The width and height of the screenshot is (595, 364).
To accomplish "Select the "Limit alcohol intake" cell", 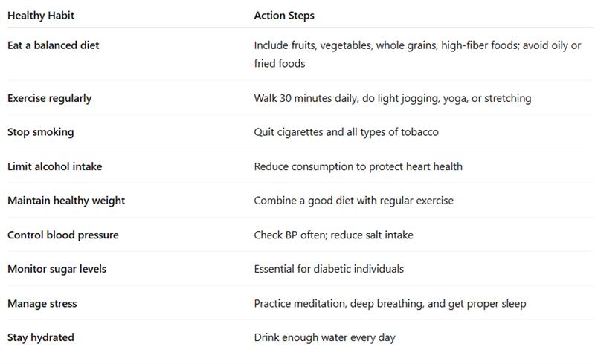I will coord(54,166).
